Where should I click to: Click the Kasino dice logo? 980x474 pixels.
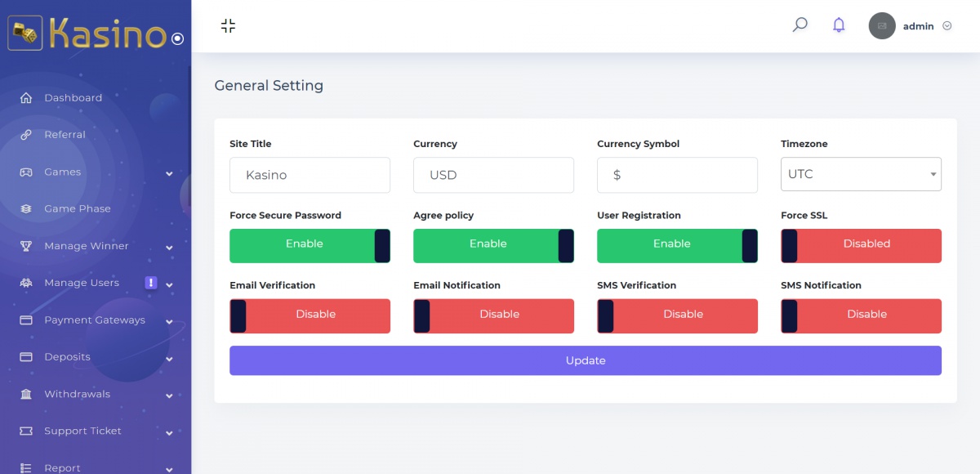point(25,35)
